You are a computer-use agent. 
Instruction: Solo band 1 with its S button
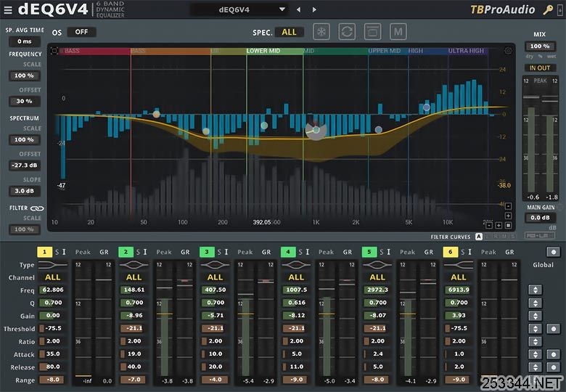click(x=57, y=252)
